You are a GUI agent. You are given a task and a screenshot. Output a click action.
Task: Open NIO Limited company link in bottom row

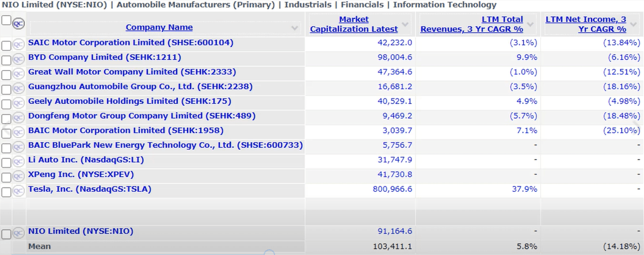pyautogui.click(x=81, y=231)
